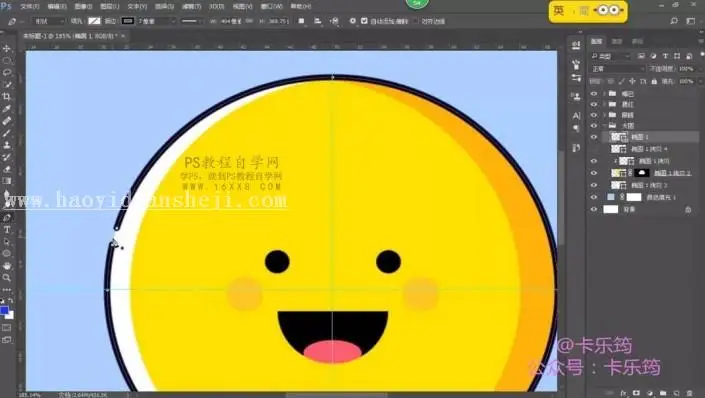
Task: Open the stroke line style dropdown
Action: coord(192,21)
